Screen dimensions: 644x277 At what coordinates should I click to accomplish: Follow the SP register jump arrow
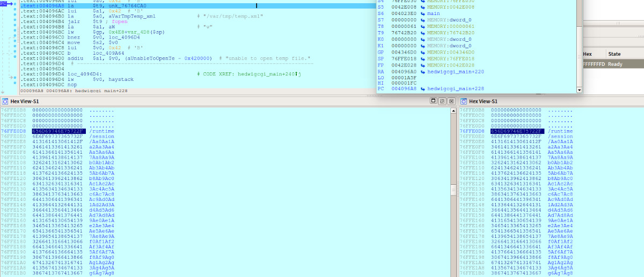pyautogui.click(x=423, y=59)
